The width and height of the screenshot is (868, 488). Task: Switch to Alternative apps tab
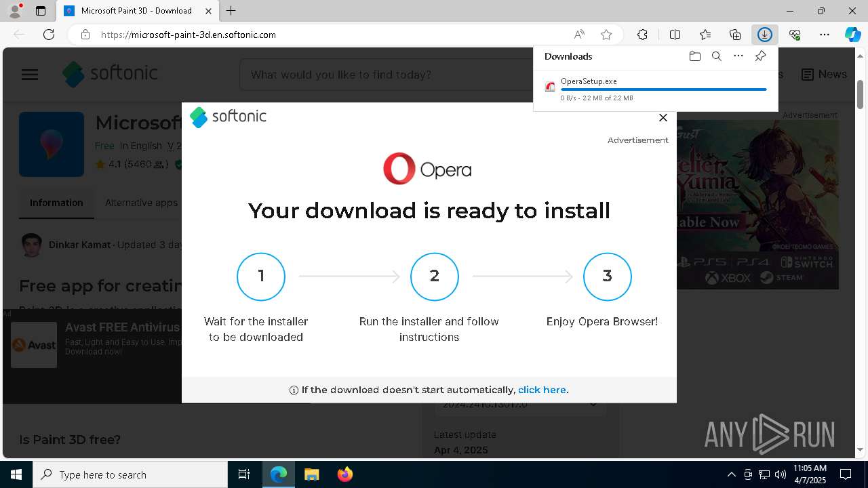coord(141,203)
